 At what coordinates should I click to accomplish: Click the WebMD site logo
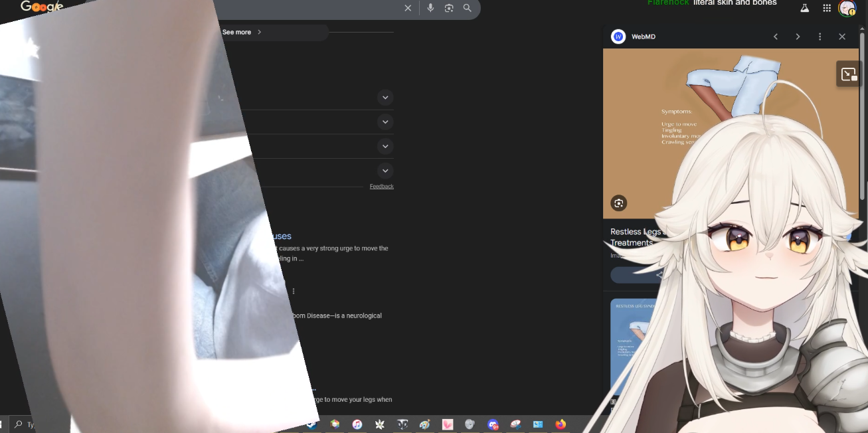click(618, 37)
